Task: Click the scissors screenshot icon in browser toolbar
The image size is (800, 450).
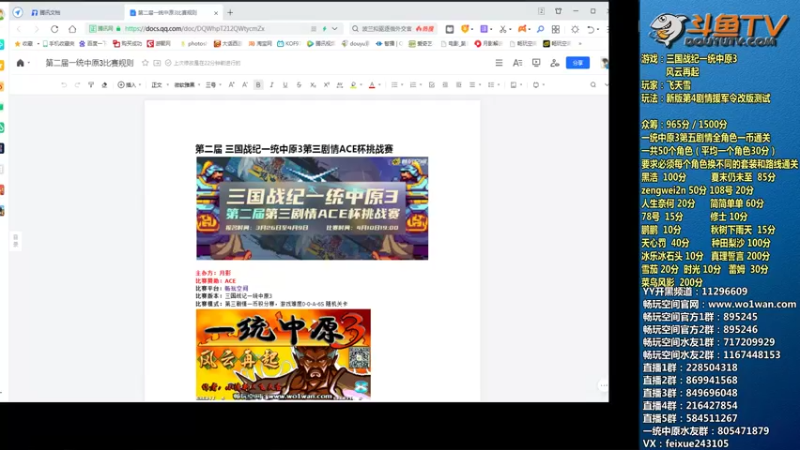Action: coord(503,29)
